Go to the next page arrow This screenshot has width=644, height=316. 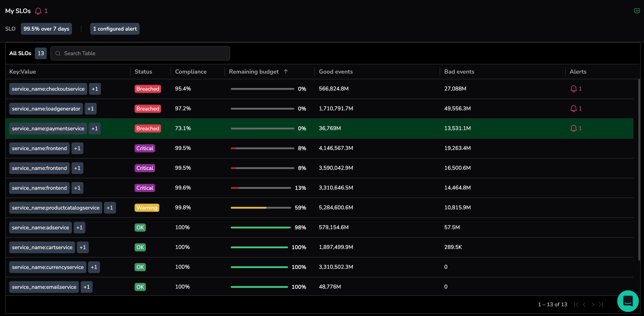tap(593, 305)
